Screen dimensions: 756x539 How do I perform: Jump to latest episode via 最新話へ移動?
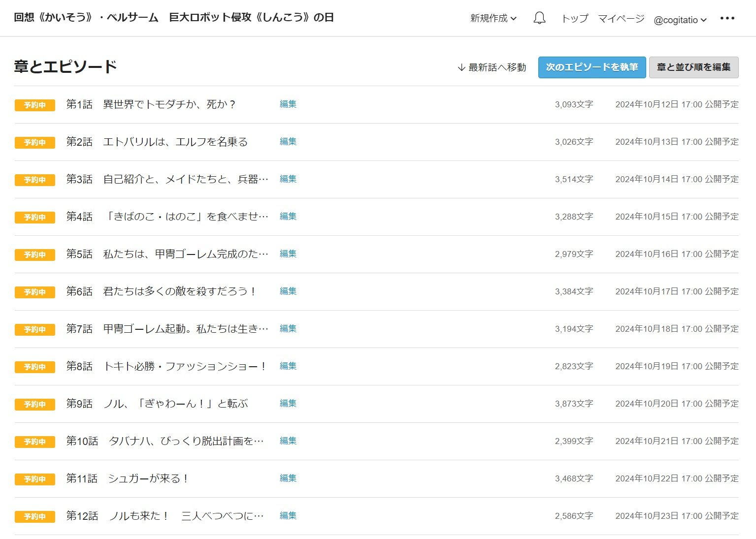(492, 67)
